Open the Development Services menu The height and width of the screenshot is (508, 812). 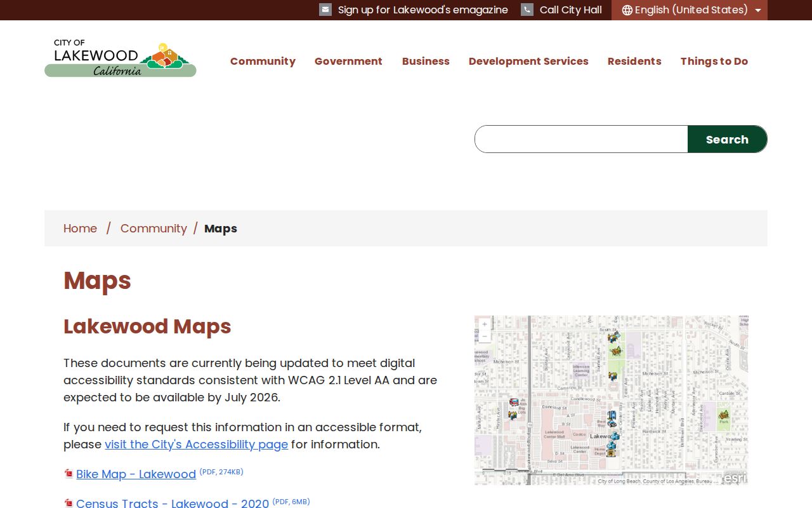coord(528,61)
